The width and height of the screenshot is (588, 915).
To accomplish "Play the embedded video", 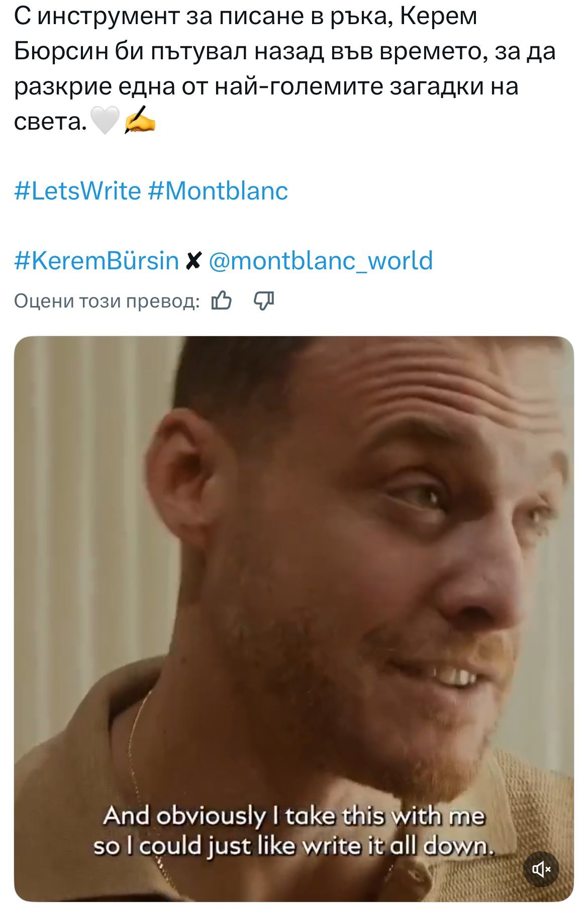I will pos(294,619).
